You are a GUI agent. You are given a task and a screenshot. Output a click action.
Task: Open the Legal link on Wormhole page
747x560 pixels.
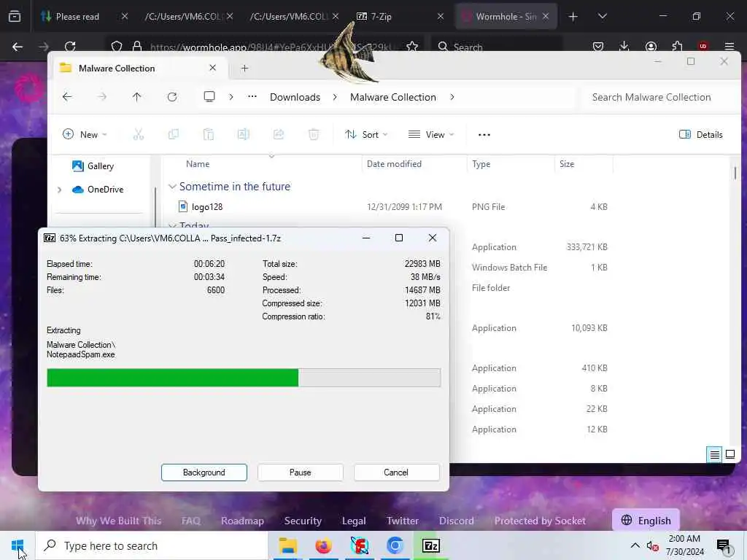point(354,521)
